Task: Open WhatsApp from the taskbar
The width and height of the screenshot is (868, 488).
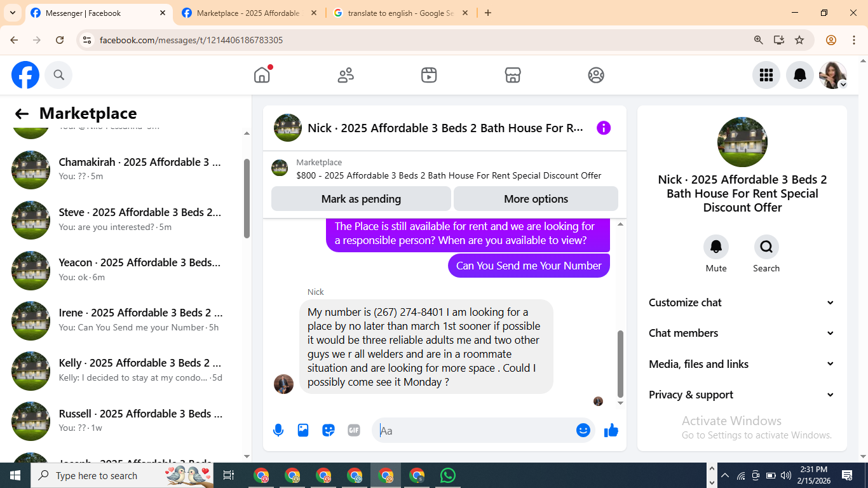Action: click(448, 475)
